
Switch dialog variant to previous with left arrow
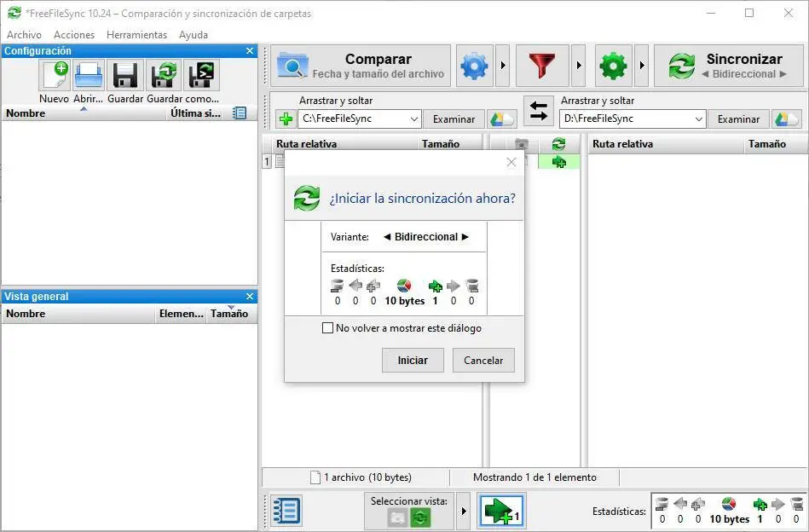click(387, 237)
